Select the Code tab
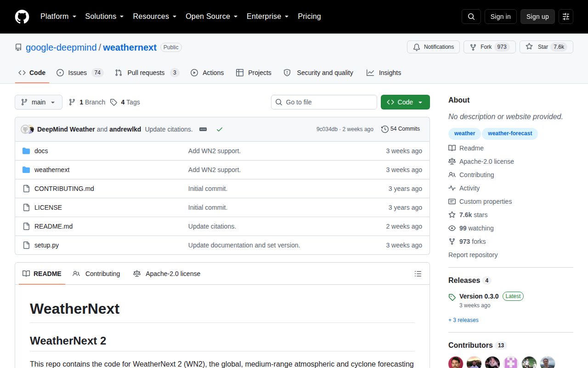Screen dimensions: 588x368 32,73
